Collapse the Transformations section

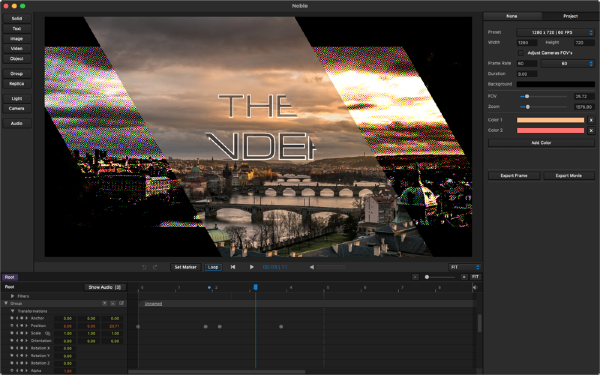click(x=12, y=311)
